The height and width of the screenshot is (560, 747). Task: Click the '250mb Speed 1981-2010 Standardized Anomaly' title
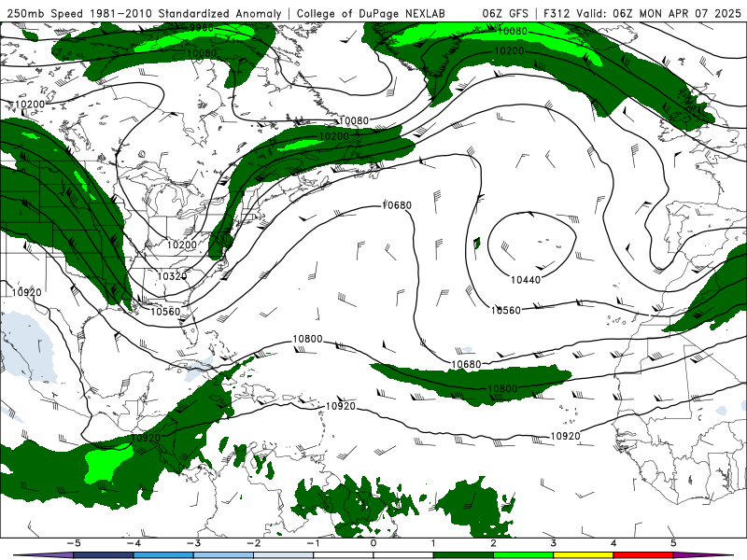(x=145, y=13)
